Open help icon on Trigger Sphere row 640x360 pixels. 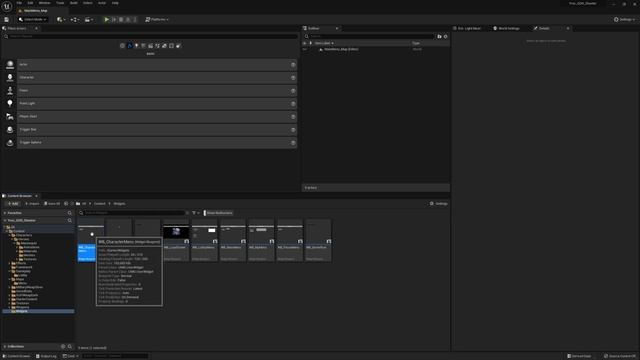[293, 143]
